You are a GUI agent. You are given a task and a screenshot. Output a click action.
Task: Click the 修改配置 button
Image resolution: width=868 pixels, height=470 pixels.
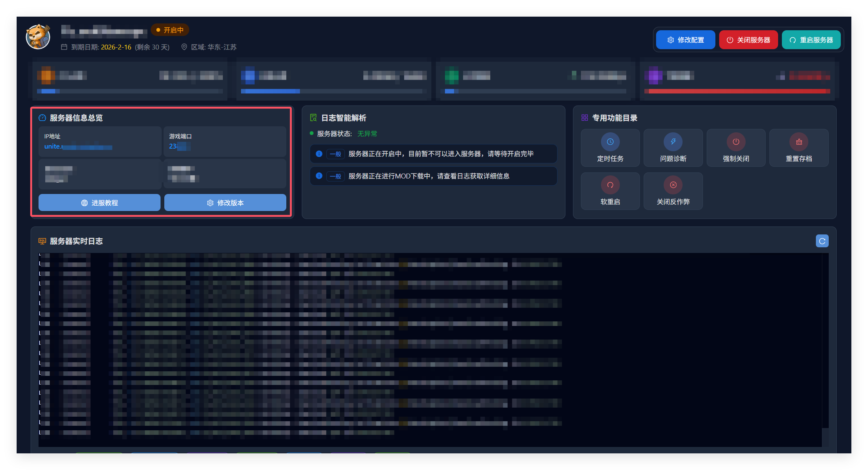click(685, 40)
